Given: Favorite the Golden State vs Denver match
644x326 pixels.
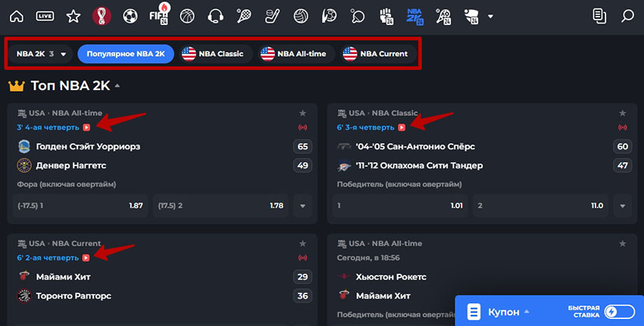Looking at the screenshot, I should point(303,113).
